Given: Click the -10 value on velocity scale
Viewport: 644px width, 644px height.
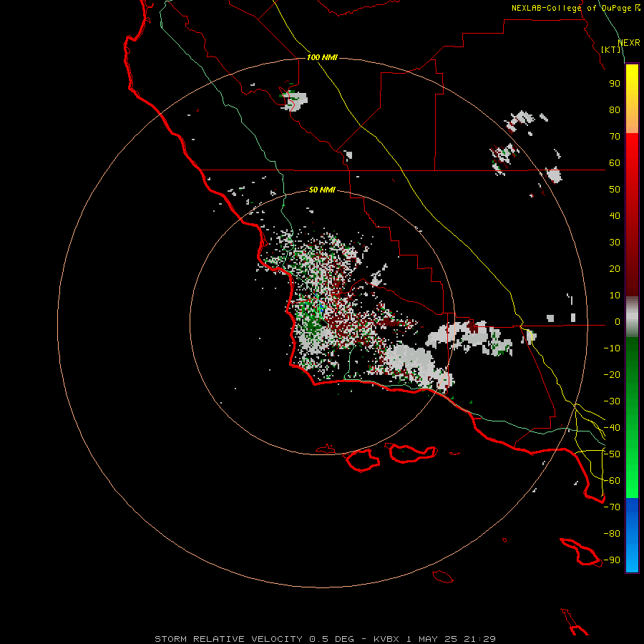Looking at the screenshot, I should 612,348.
